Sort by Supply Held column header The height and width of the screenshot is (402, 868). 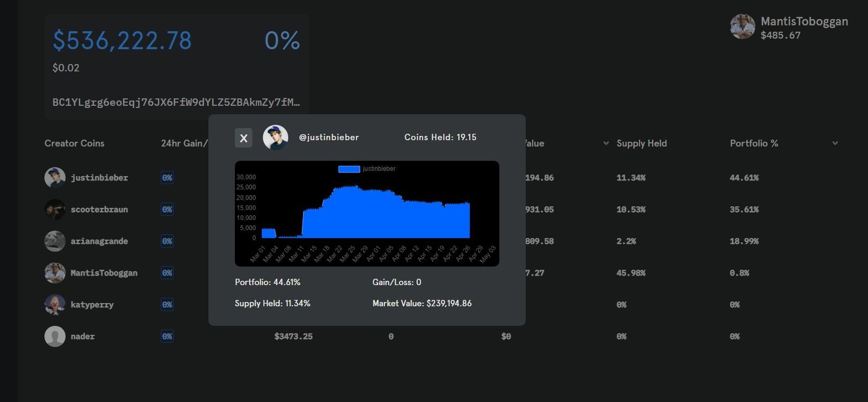point(642,143)
